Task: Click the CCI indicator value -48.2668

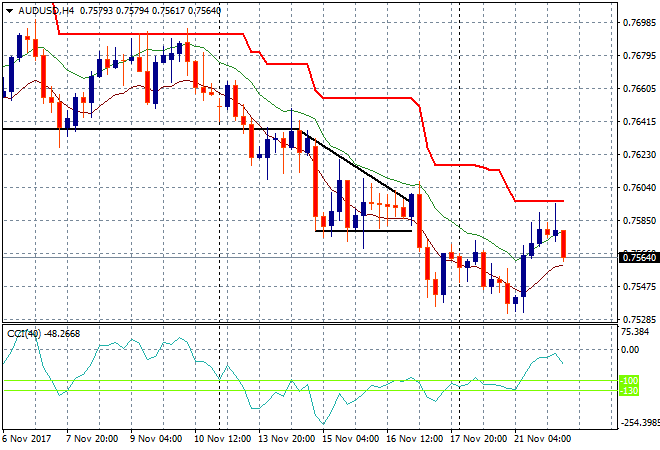Action: tap(62, 334)
